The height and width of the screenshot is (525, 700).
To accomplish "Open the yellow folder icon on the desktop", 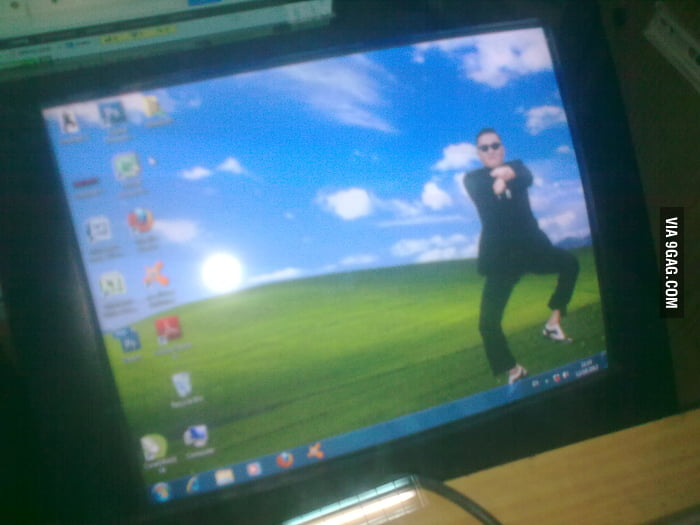I will tap(152, 105).
